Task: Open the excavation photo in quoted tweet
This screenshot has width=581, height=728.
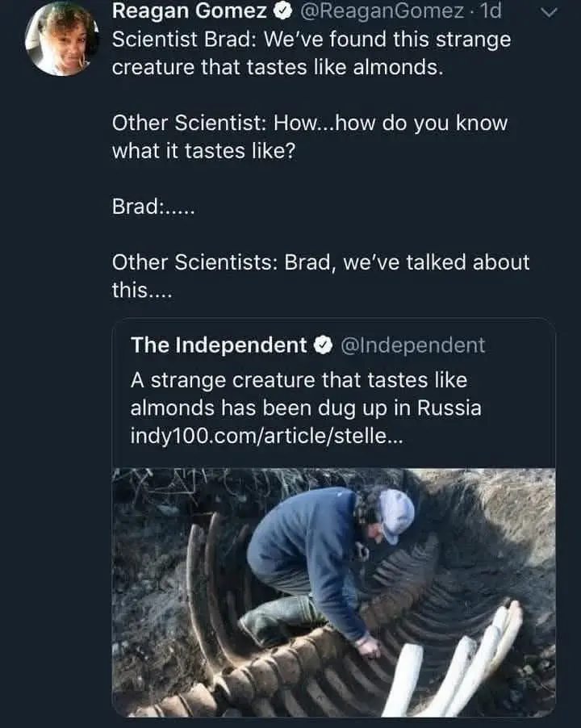Action: 333,592
